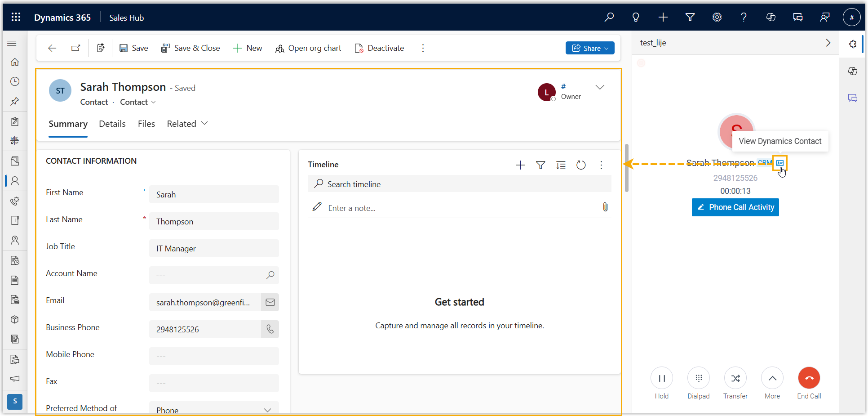Open Timeline filter
This screenshot has width=868, height=416.
pos(540,165)
